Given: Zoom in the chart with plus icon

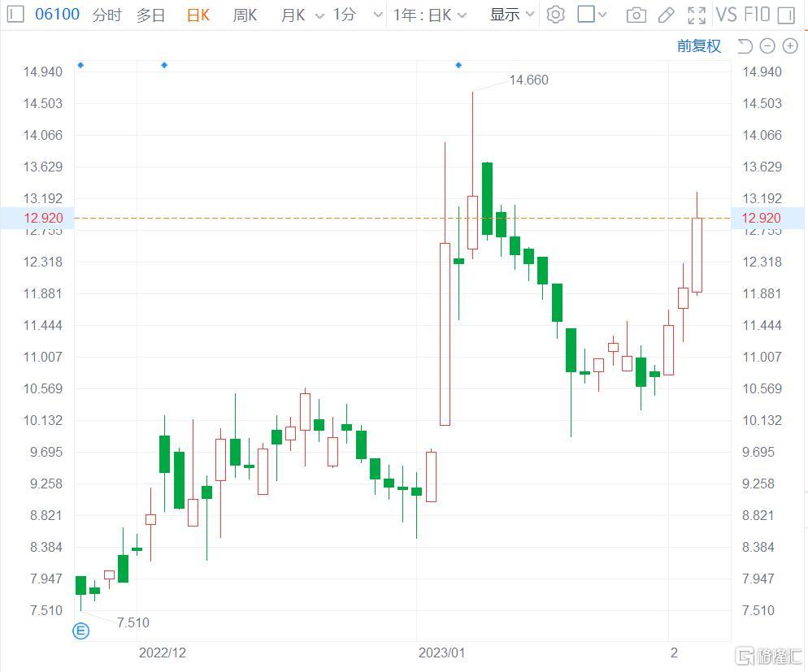Looking at the screenshot, I should pos(790,46).
